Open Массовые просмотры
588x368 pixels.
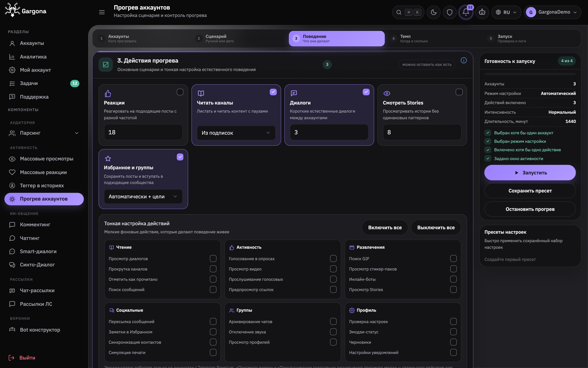click(x=44, y=159)
